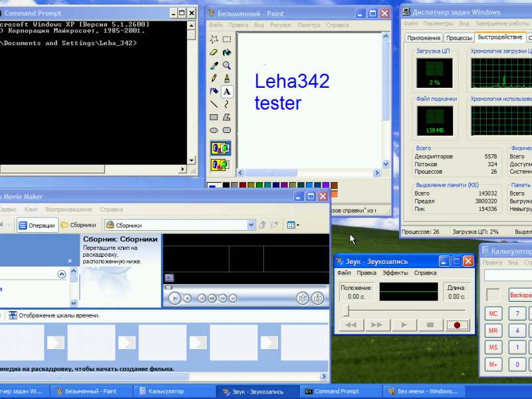Pick the black swatch in Paint palette
Image resolution: width=532 pixels, height=399 pixels.
pos(226,186)
